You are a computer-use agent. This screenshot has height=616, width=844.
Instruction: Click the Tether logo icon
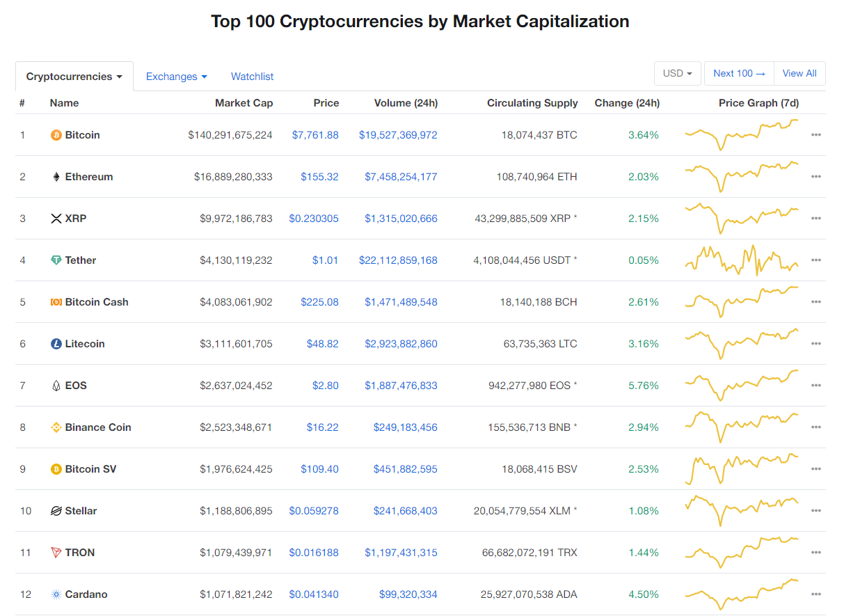[x=56, y=260]
